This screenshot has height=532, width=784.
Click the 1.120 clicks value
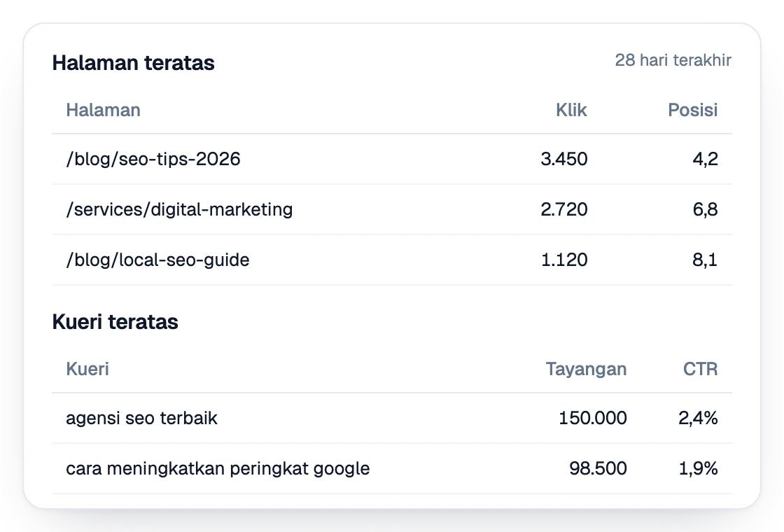click(564, 260)
